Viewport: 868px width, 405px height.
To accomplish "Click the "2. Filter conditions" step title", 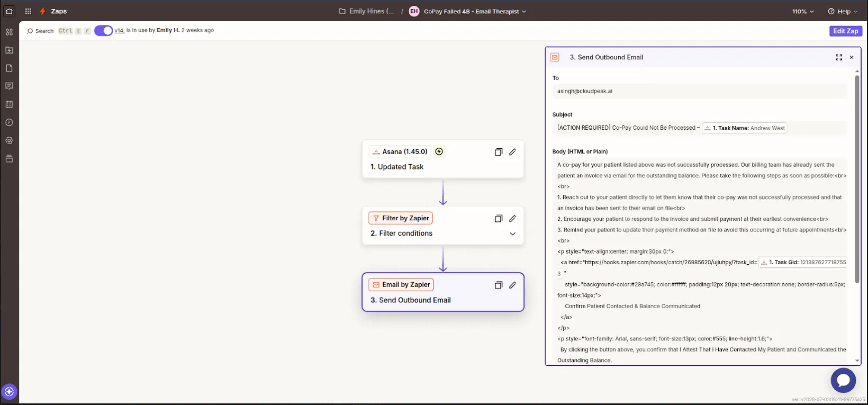I will [401, 233].
